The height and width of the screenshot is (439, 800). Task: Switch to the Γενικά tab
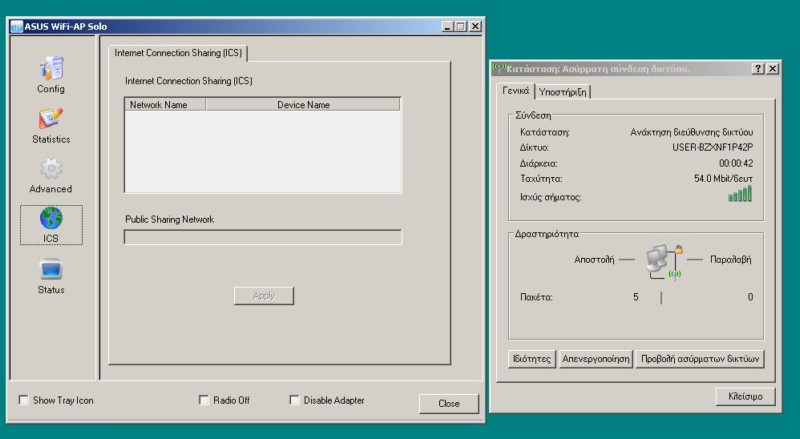pos(515,91)
